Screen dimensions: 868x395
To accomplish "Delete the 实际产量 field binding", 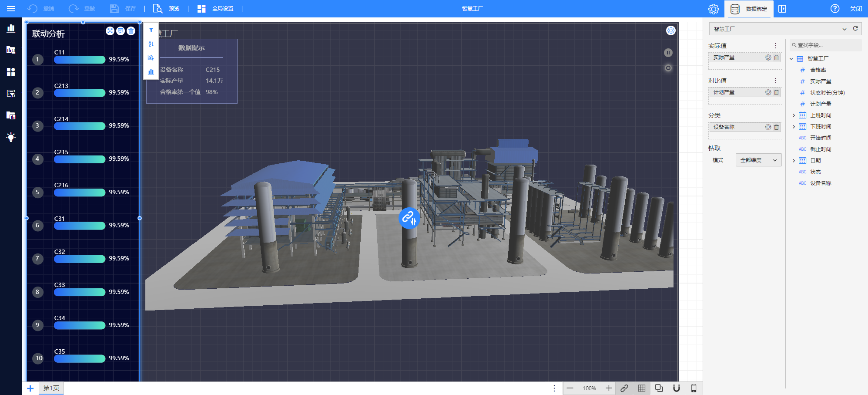I will click(x=777, y=57).
